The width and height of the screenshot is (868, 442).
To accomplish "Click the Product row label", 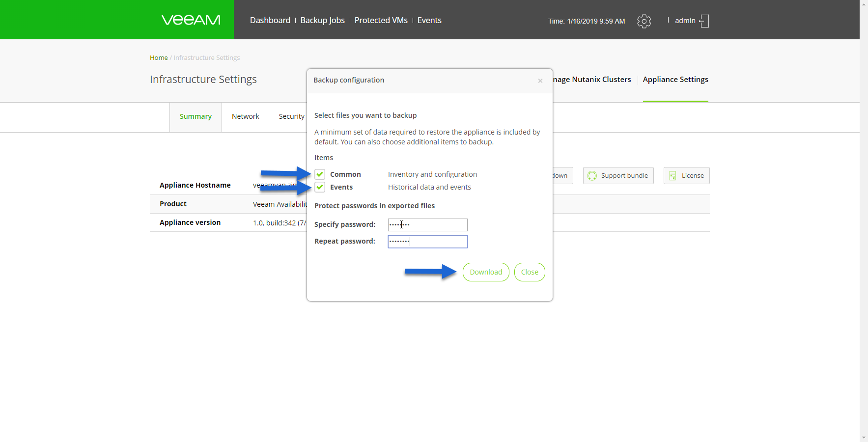I will click(173, 204).
